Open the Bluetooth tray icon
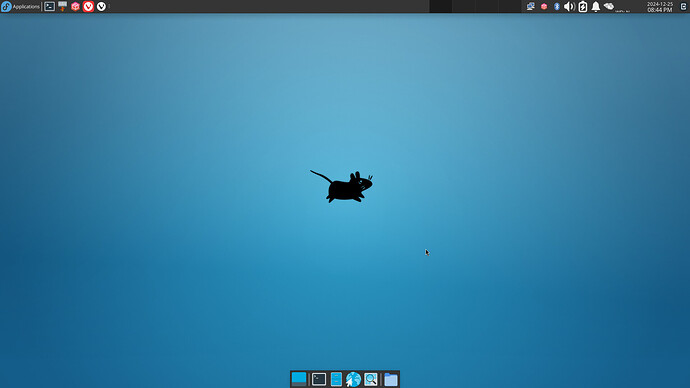 (x=557, y=7)
